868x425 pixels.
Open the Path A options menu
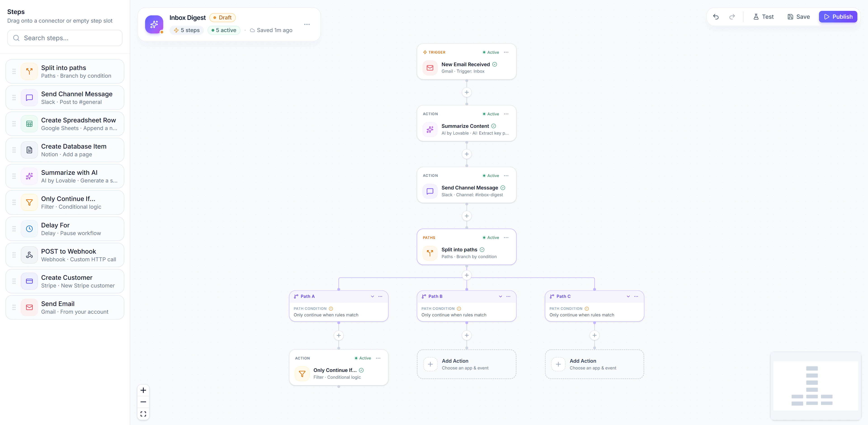click(x=380, y=297)
